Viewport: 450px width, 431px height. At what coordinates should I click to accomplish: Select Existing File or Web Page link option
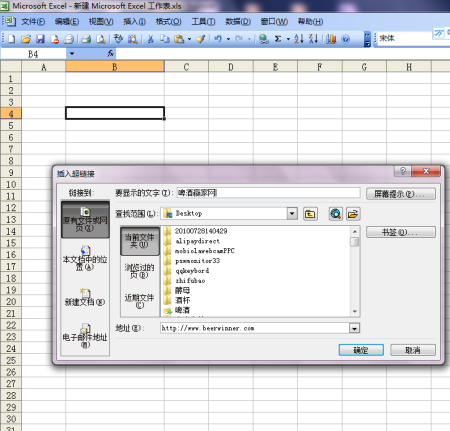point(85,219)
